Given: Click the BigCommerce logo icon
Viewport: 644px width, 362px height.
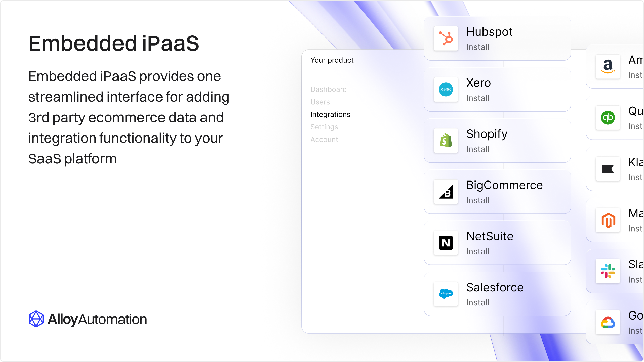Looking at the screenshot, I should click(446, 192).
